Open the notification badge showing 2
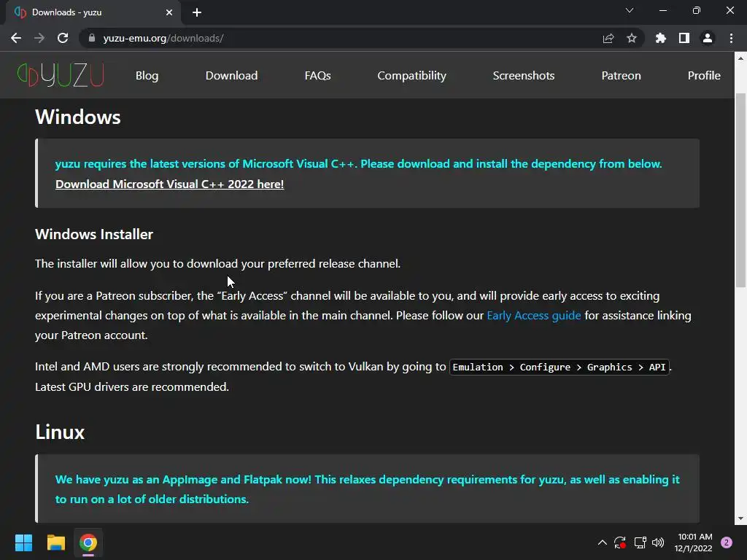The width and height of the screenshot is (747, 560). click(727, 542)
